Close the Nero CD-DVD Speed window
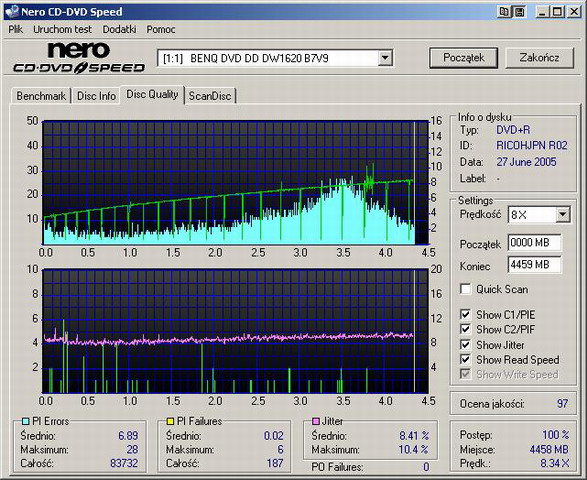Image resolution: width=587 pixels, height=480 pixels. pos(574,12)
